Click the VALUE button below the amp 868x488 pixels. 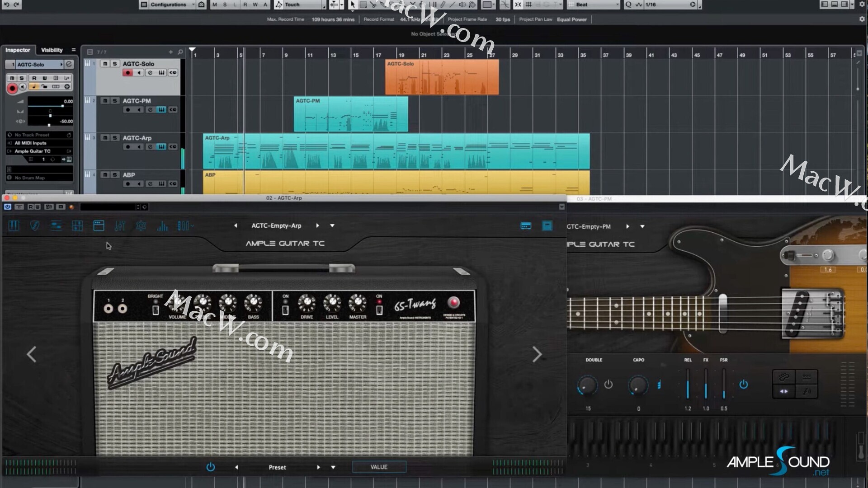(x=379, y=467)
